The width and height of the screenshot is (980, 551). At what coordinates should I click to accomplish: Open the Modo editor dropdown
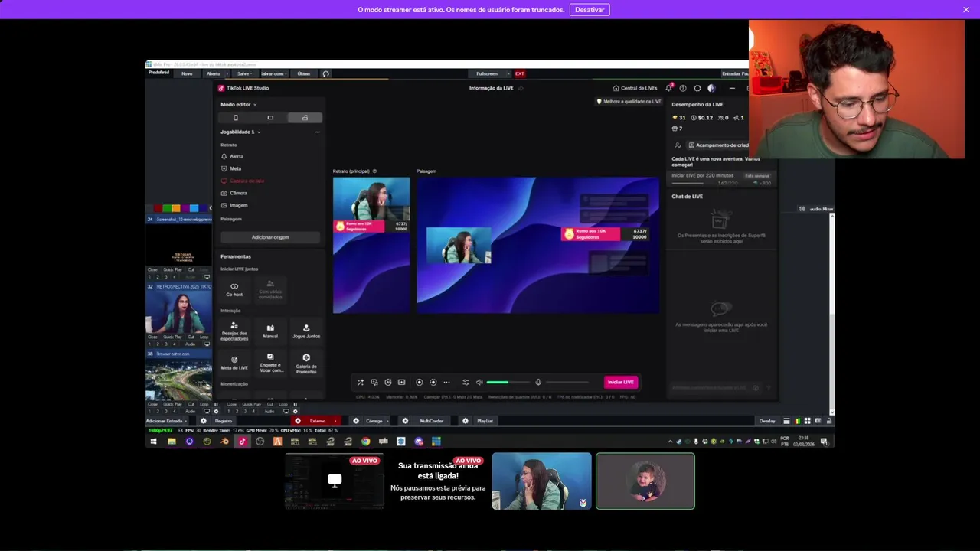pos(239,104)
